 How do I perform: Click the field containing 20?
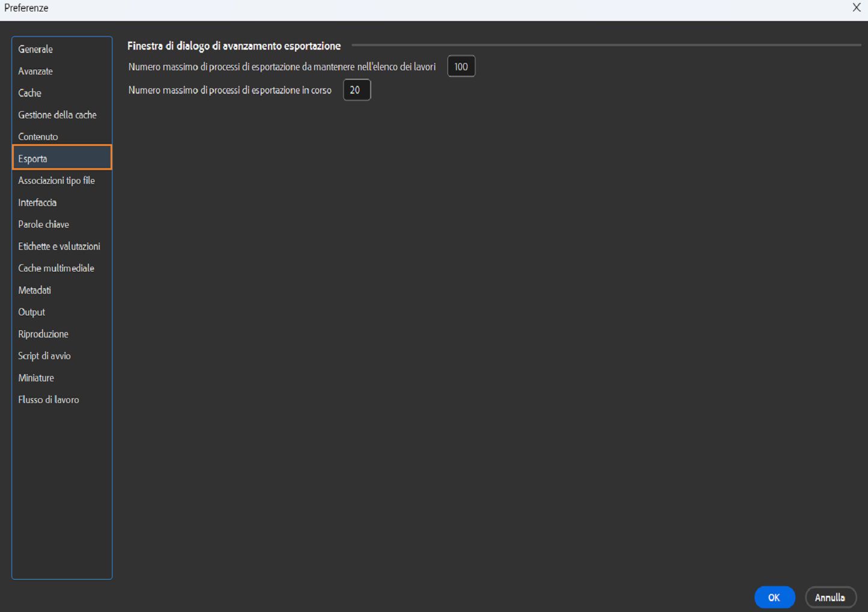pyautogui.click(x=357, y=90)
